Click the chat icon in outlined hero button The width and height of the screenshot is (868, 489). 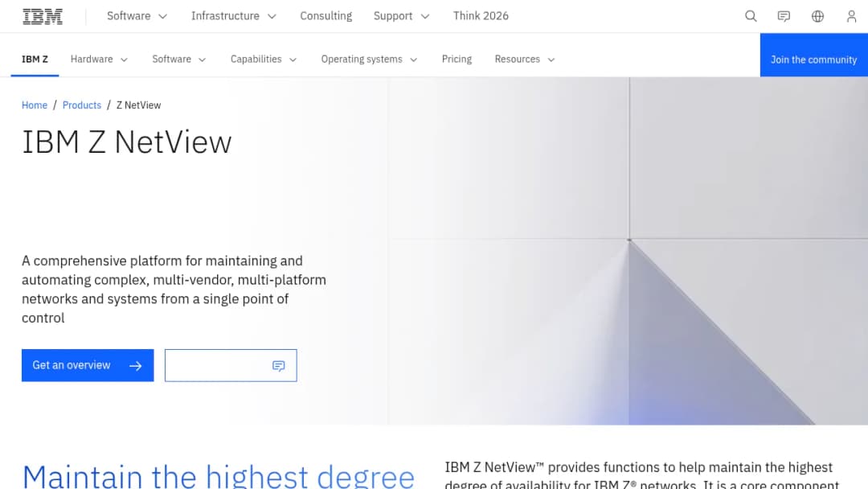click(278, 365)
